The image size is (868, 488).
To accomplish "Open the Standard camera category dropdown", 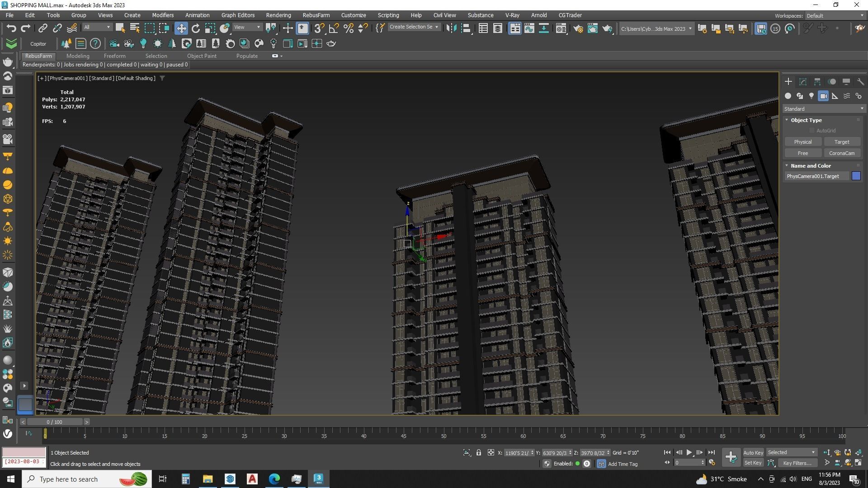I will (x=823, y=109).
